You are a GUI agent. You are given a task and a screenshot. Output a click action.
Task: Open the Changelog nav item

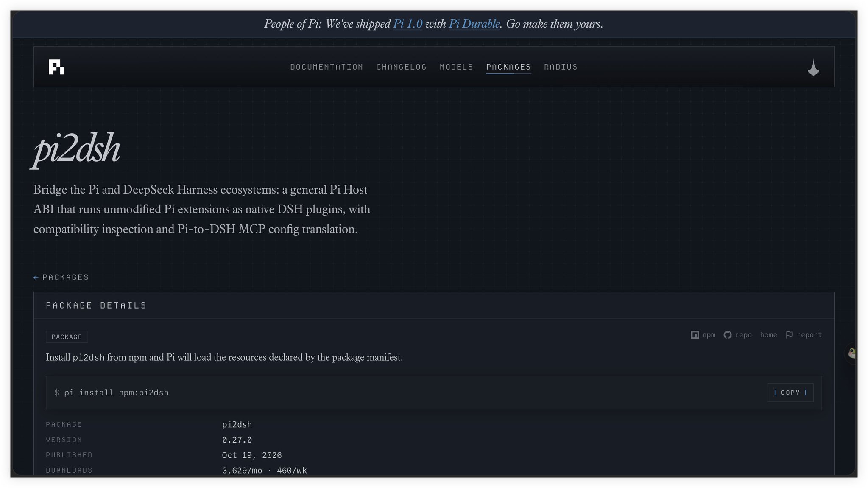(x=401, y=67)
